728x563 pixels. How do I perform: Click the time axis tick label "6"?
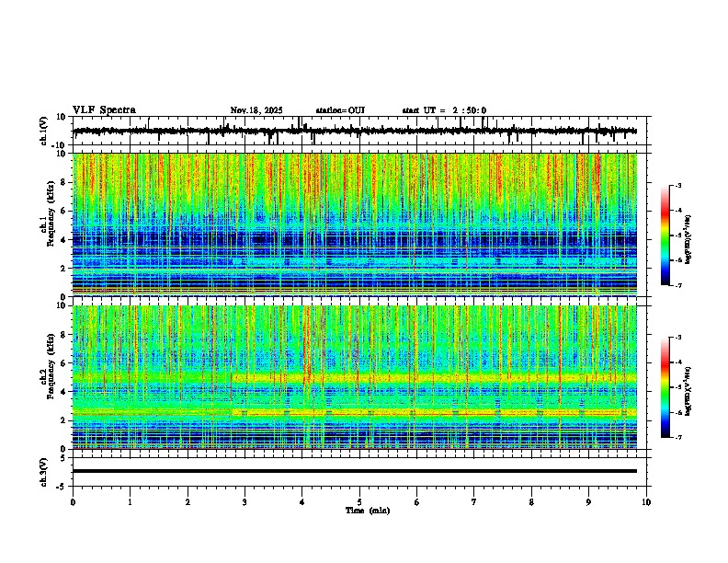point(417,502)
